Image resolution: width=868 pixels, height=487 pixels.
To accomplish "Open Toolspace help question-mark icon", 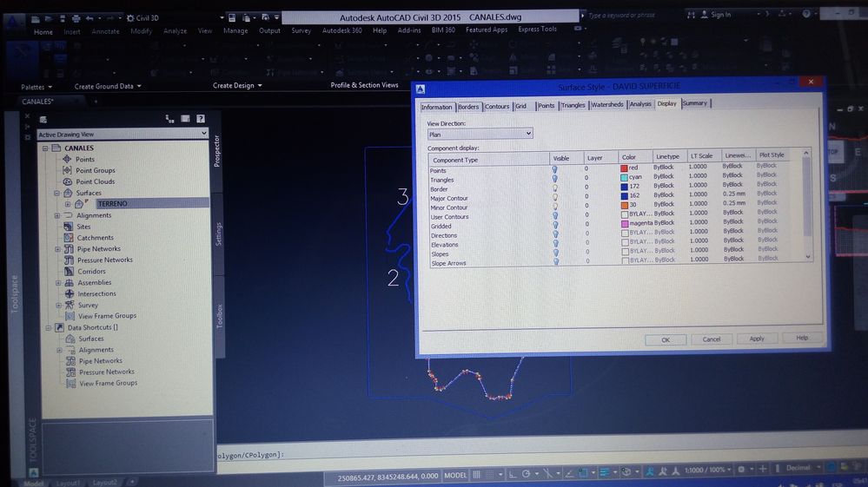I will click(201, 118).
